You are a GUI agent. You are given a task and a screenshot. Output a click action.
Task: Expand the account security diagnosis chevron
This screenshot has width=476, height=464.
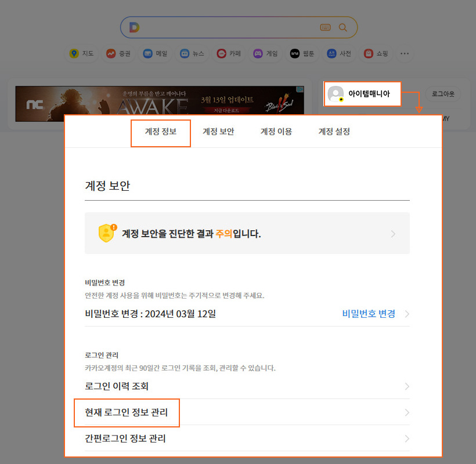click(393, 234)
